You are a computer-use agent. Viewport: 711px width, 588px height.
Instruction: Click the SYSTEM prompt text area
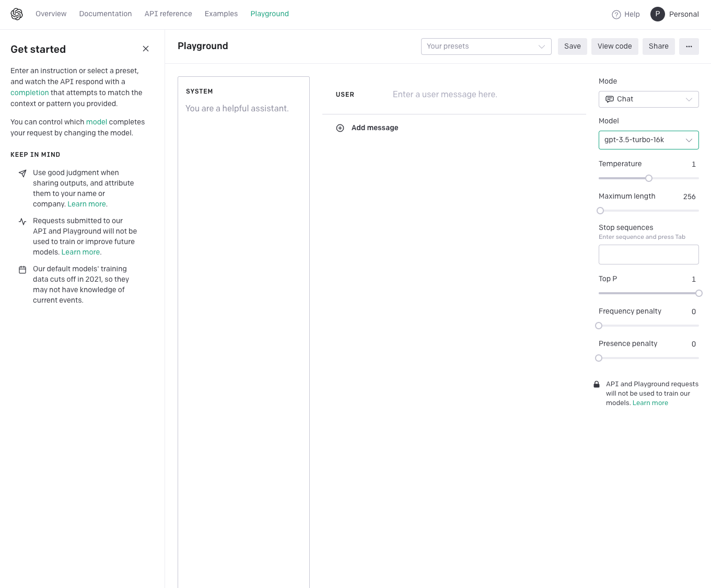click(243, 332)
